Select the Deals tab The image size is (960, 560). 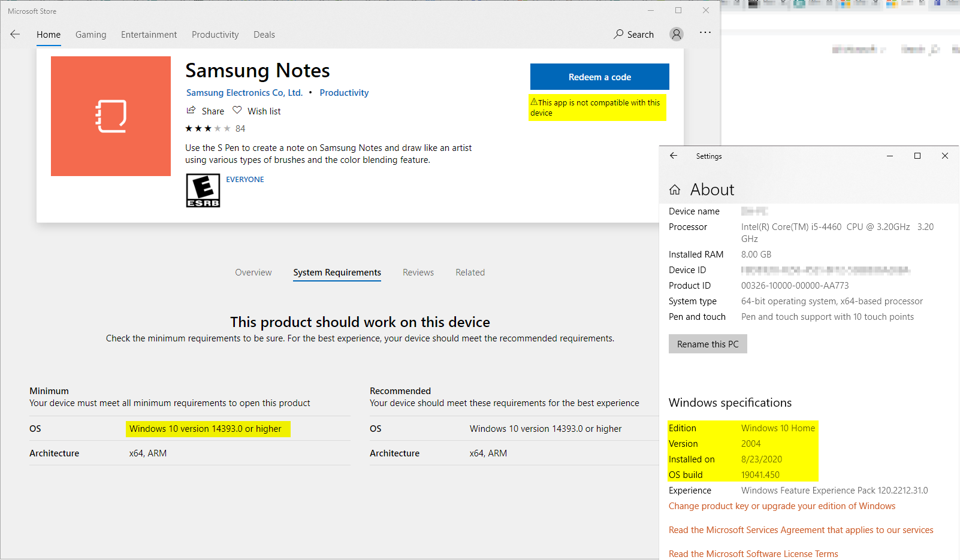click(x=264, y=35)
